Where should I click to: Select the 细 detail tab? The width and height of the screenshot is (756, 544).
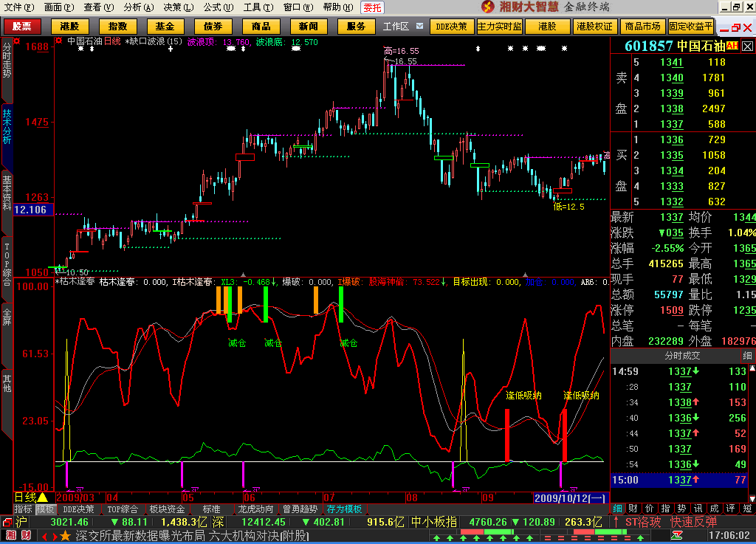click(x=618, y=509)
